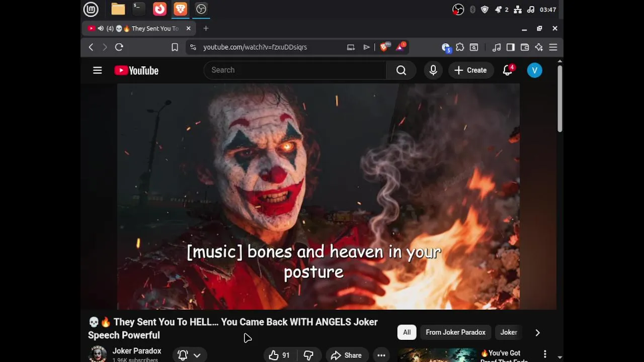This screenshot has width=644, height=362.
Task: Go forward in browser history
Action: click(105, 47)
